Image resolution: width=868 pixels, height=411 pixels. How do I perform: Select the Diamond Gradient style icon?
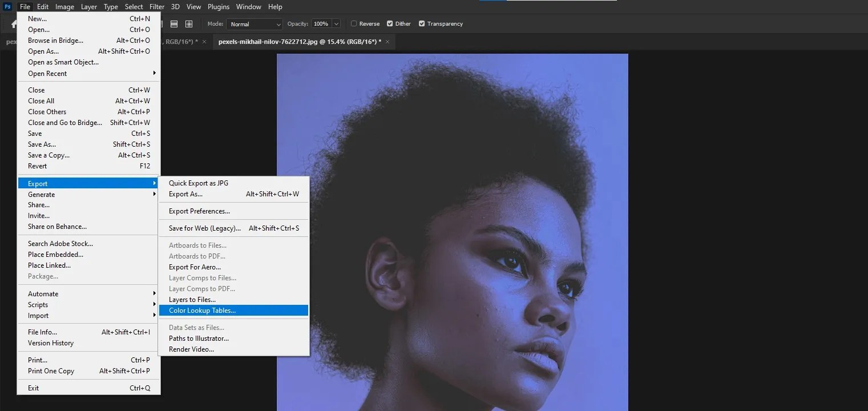[189, 23]
